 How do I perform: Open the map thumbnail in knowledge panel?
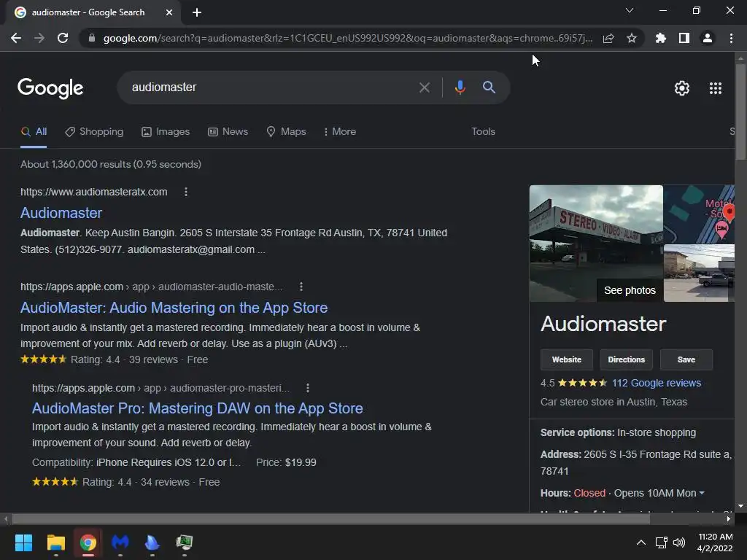click(x=699, y=214)
